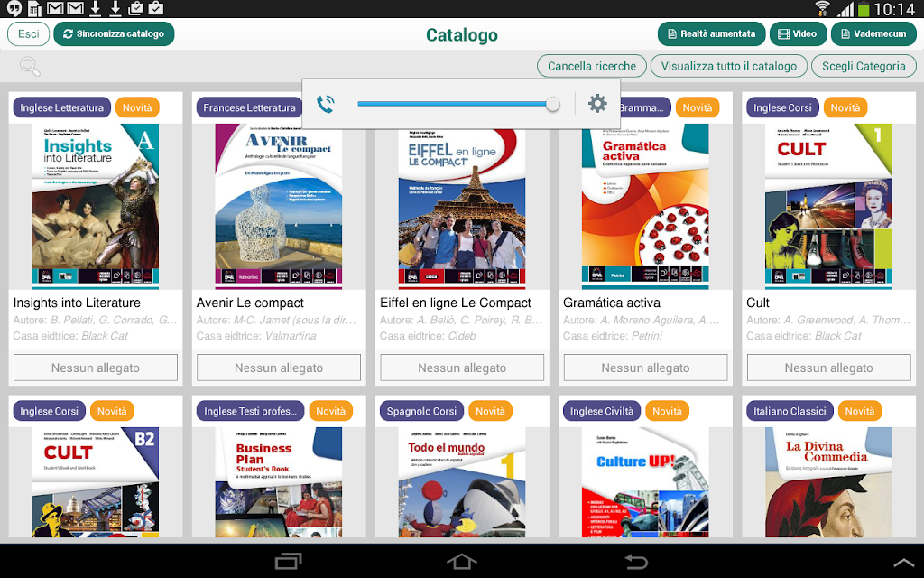This screenshot has height=578, width=924.
Task: Open the Gramática activa book cover
Action: (645, 207)
